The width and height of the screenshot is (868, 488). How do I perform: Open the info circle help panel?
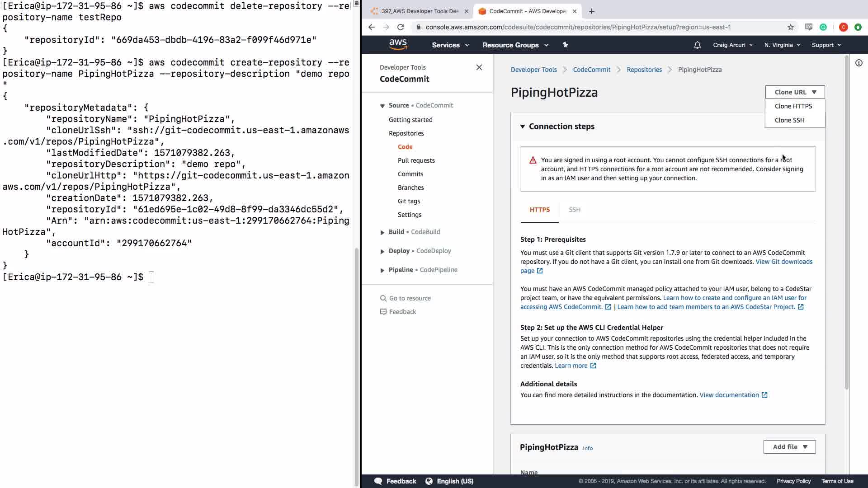point(859,63)
